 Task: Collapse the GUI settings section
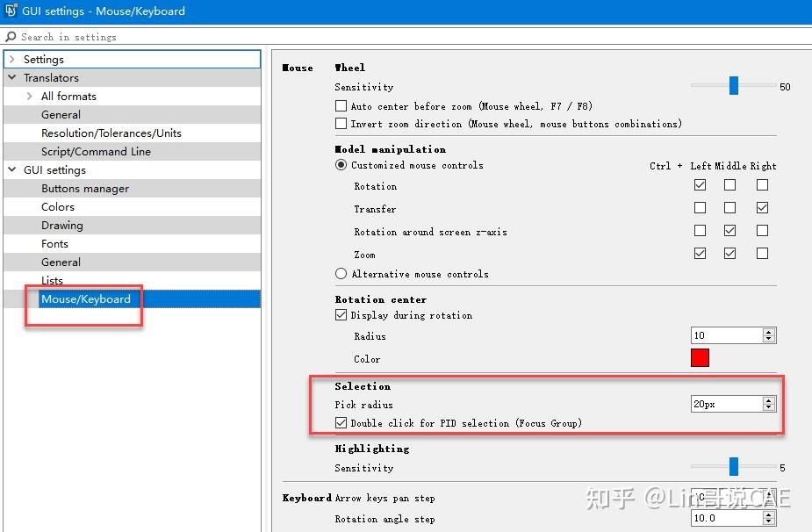[x=11, y=169]
